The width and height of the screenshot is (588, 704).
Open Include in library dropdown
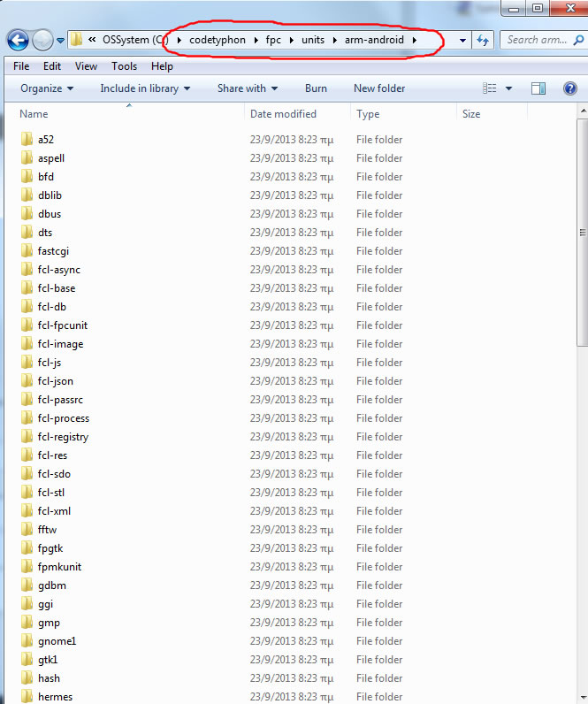tap(145, 88)
